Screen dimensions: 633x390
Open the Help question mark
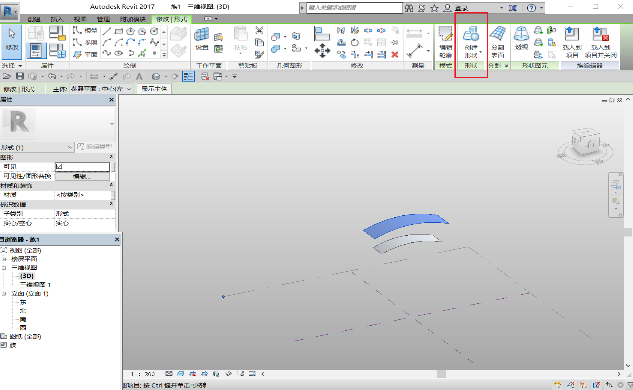pyautogui.click(x=532, y=8)
